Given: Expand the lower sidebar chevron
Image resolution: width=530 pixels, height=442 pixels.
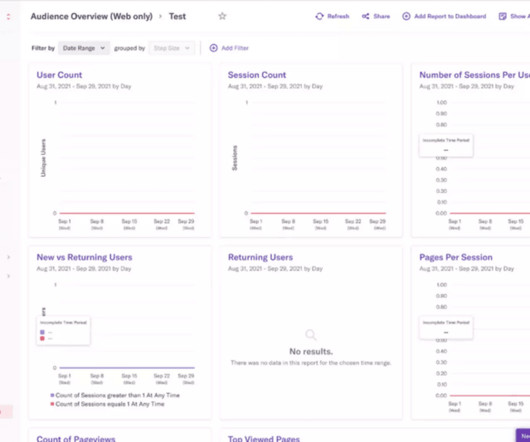Looking at the screenshot, I should click(x=8, y=276).
